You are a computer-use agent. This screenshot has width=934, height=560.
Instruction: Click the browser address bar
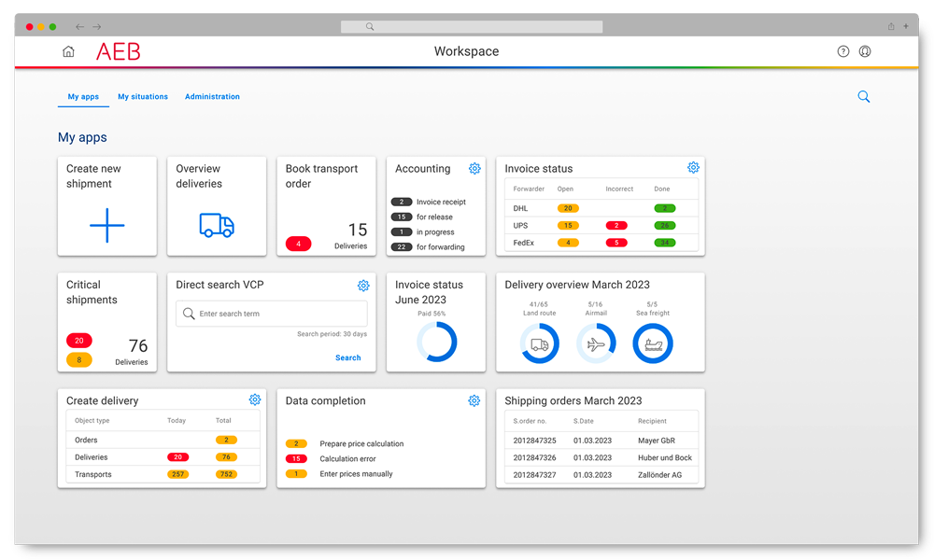click(471, 27)
